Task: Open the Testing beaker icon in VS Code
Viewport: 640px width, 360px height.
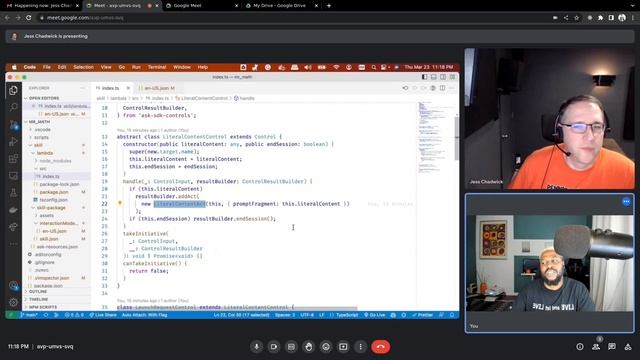Action: tap(13, 193)
